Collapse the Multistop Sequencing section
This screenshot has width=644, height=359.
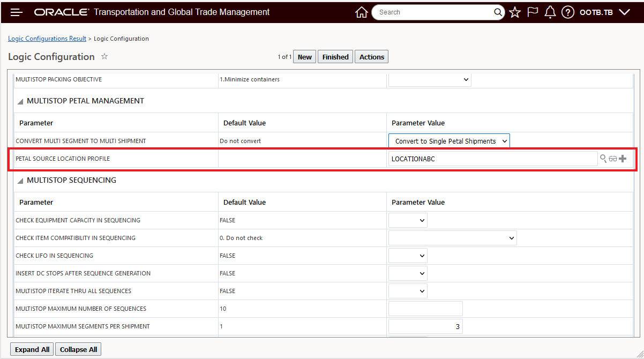pyautogui.click(x=20, y=181)
